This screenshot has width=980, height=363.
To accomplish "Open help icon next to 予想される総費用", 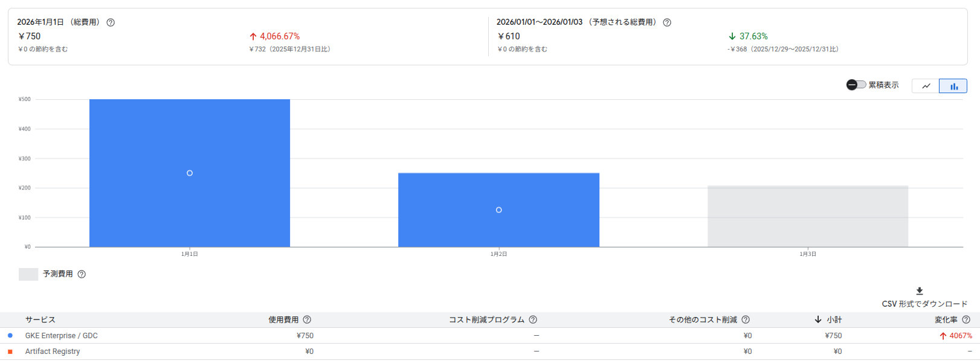I will (x=667, y=22).
